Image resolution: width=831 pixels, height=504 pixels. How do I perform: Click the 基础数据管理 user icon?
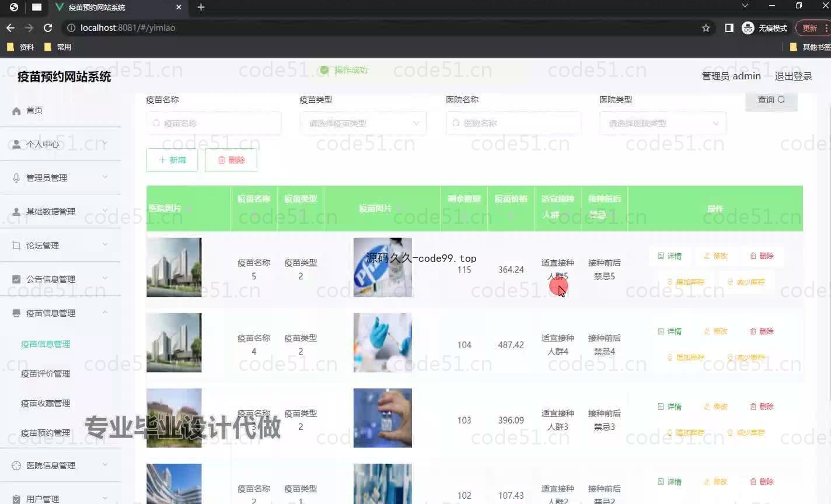coord(16,212)
